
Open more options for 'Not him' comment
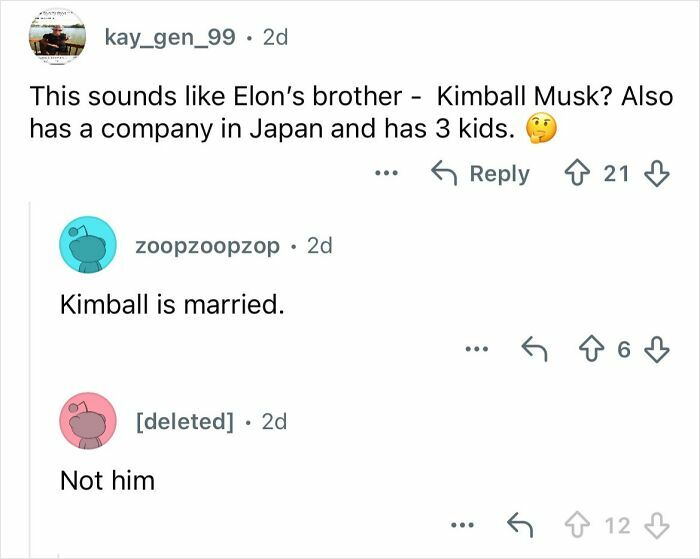pyautogui.click(x=461, y=524)
